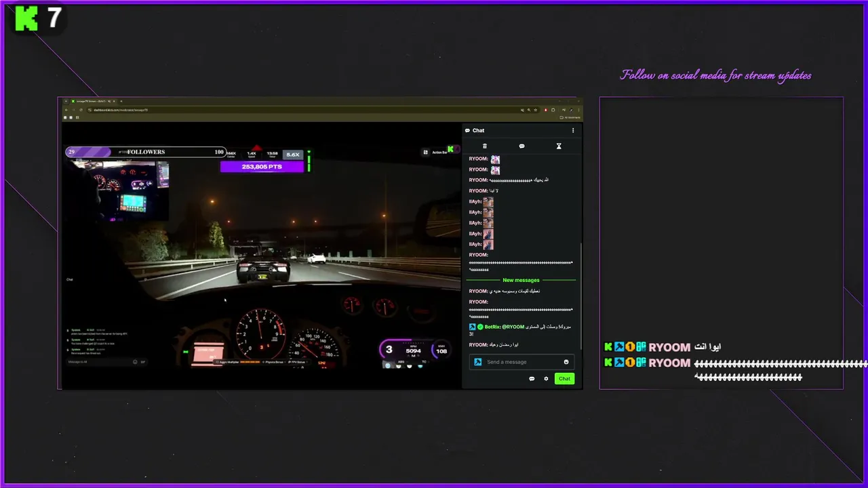Click the GIF button in in-game chat

[x=142, y=362]
